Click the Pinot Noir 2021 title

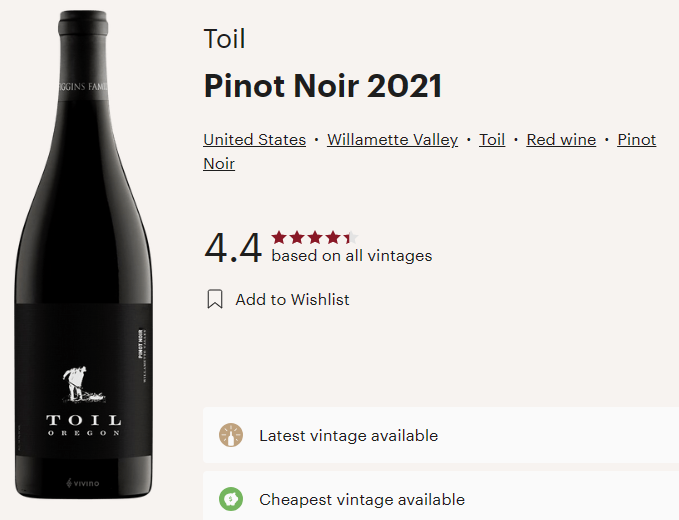point(322,86)
